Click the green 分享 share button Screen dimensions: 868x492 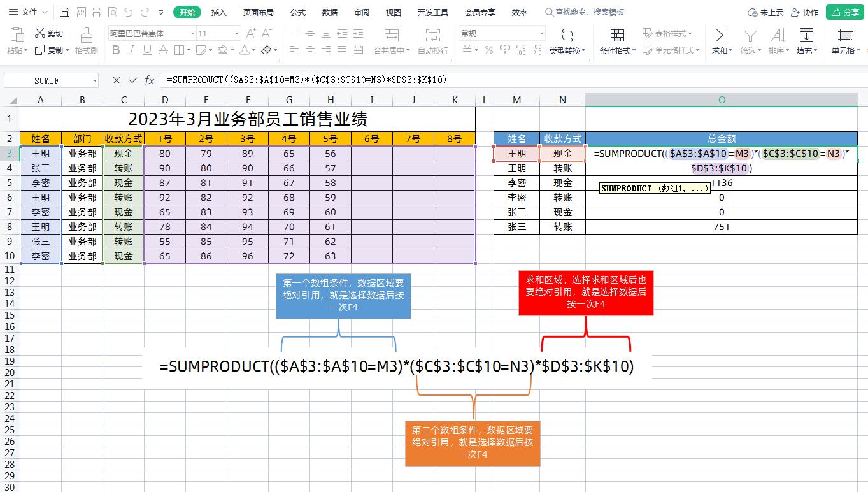point(845,11)
